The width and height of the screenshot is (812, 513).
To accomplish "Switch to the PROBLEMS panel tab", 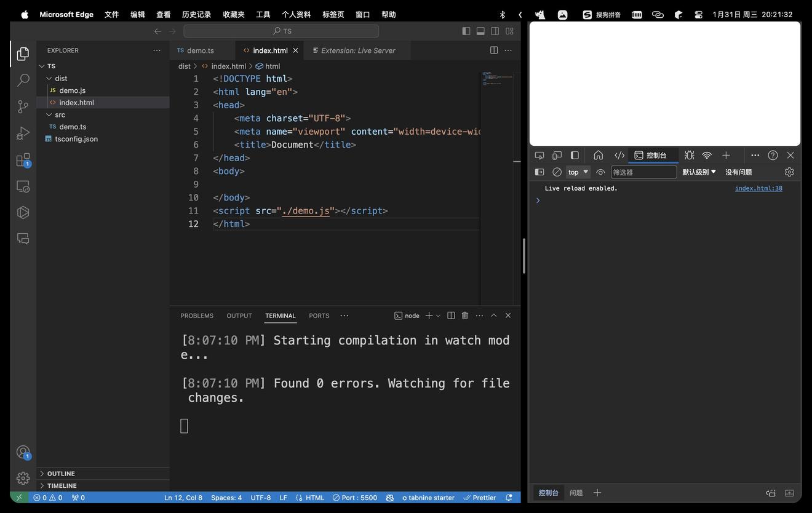I will (197, 316).
